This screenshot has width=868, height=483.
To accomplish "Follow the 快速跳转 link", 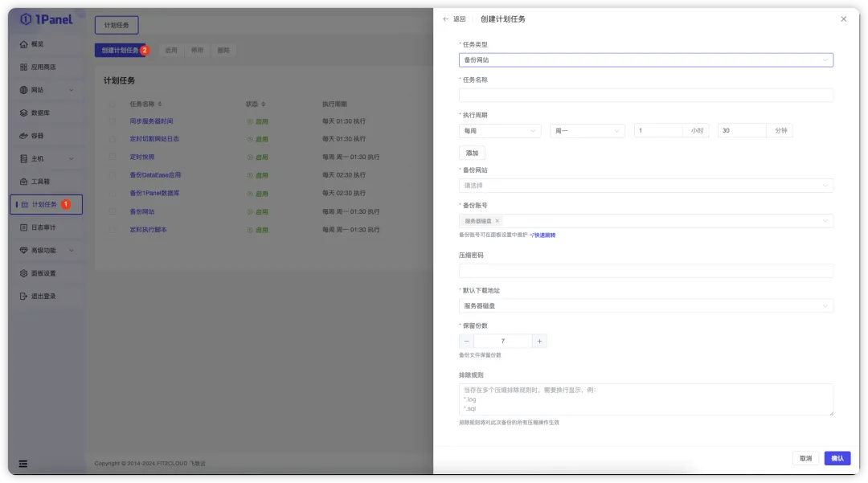I will click(543, 235).
